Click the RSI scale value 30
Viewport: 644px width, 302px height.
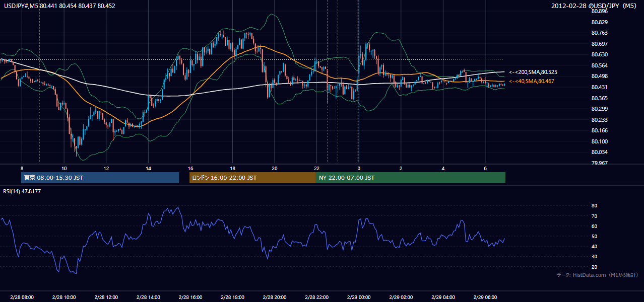(x=595, y=257)
